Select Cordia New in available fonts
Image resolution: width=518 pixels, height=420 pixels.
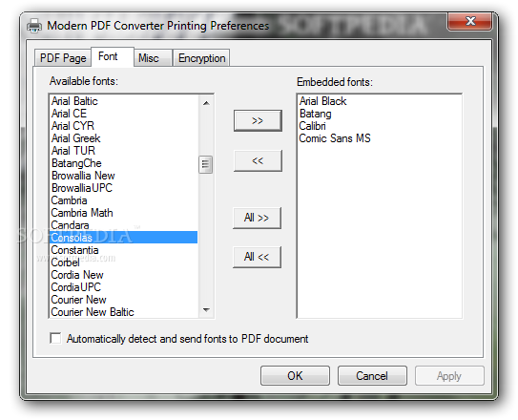tap(124, 275)
